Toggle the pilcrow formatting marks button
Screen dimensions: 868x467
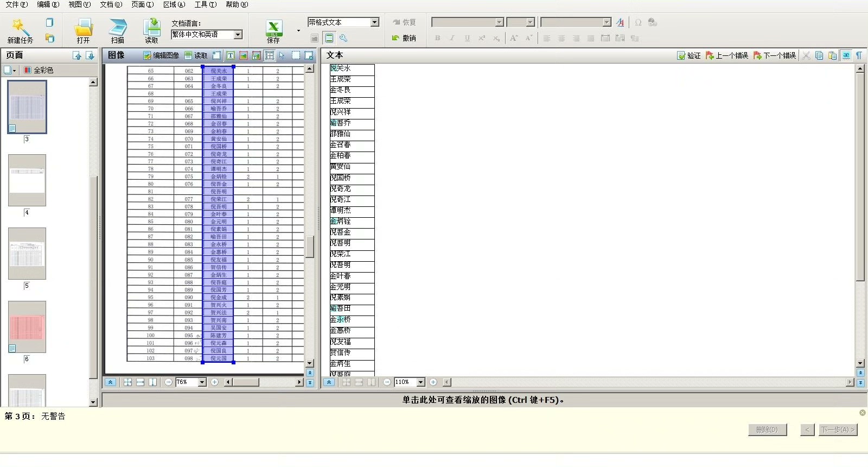point(859,55)
